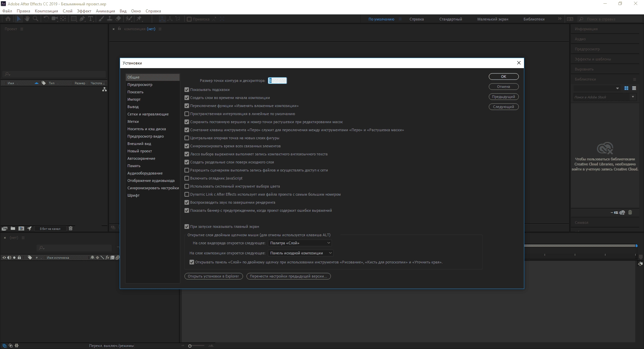
Task: Select the Rotation tool
Action: (46, 19)
